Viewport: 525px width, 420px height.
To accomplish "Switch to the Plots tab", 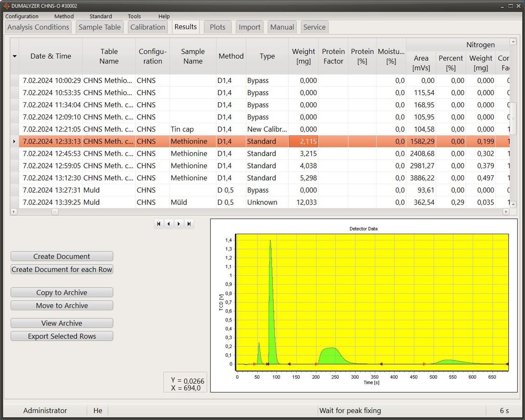I will [217, 27].
